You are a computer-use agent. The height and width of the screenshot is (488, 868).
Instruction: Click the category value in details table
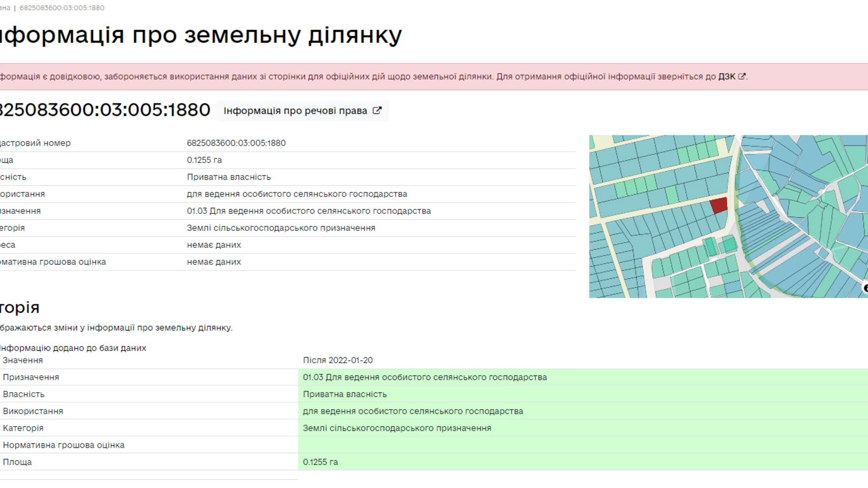[281, 228]
